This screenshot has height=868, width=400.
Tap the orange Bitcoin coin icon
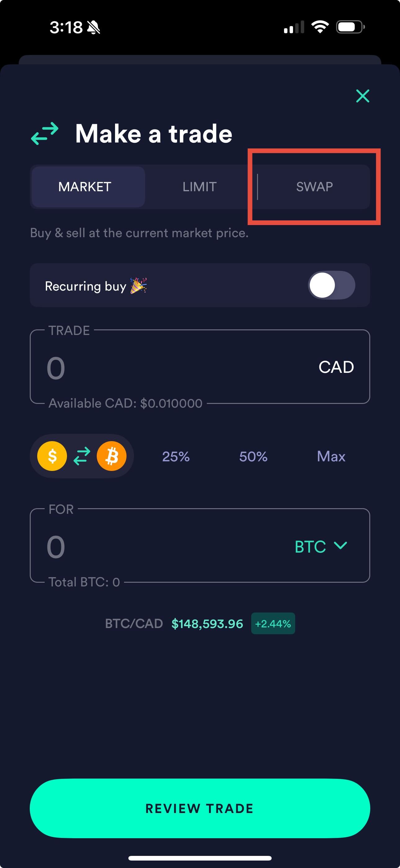pyautogui.click(x=111, y=456)
